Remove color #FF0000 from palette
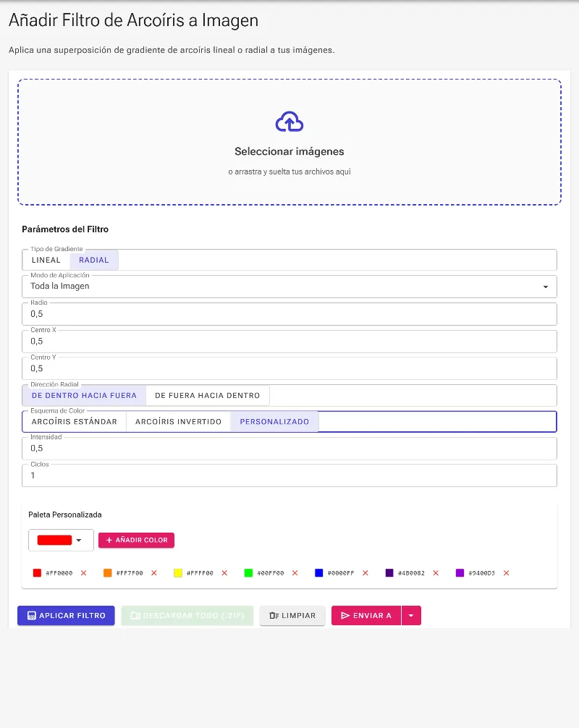579x728 pixels. click(83, 573)
